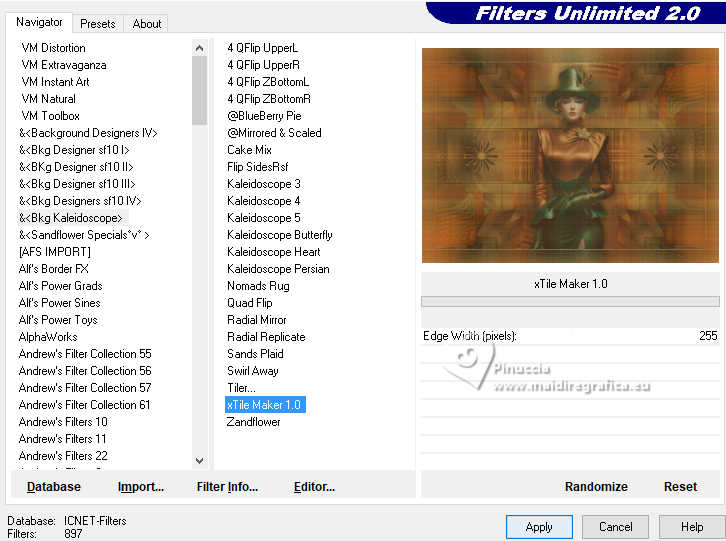The image size is (726, 541).
Task: Choose the 4 QFlip UpperR filter
Action: point(263,65)
